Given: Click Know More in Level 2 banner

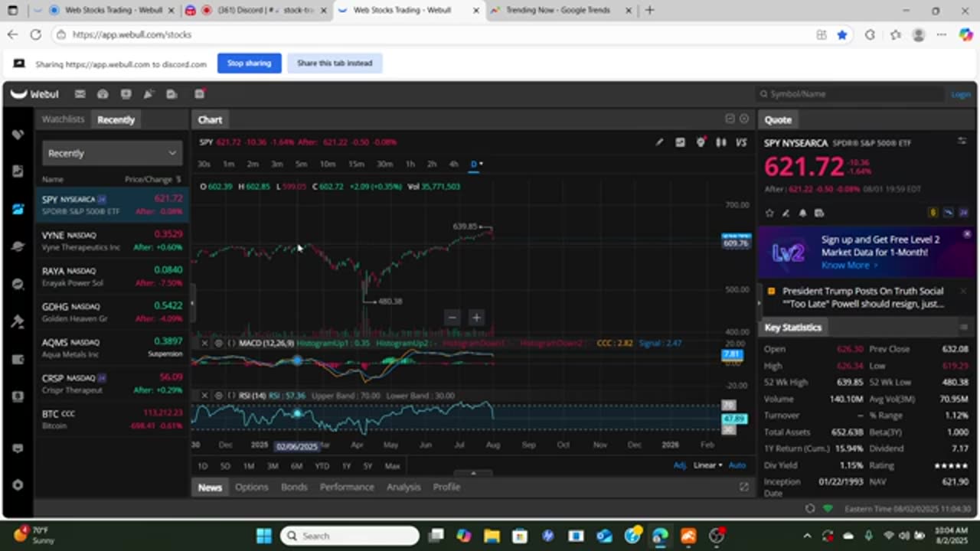Looking at the screenshot, I should 848,265.
